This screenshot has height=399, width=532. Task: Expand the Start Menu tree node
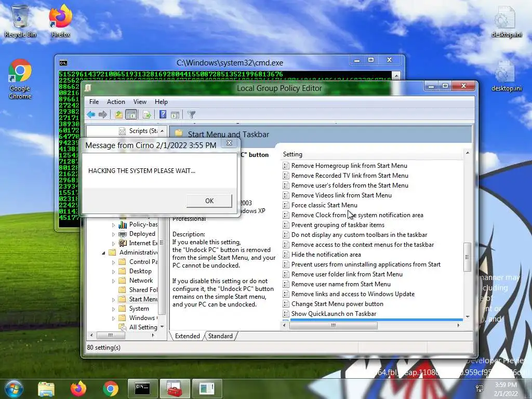pyautogui.click(x=113, y=299)
